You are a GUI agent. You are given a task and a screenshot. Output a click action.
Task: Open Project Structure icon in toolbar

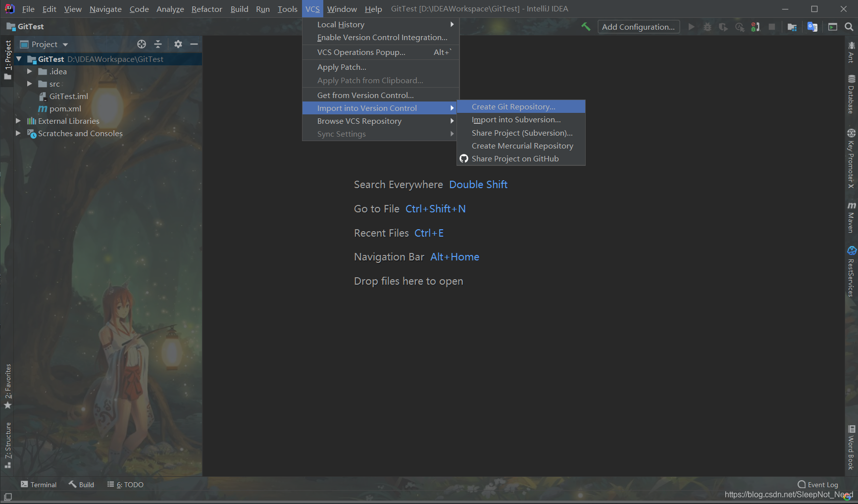coord(792,27)
